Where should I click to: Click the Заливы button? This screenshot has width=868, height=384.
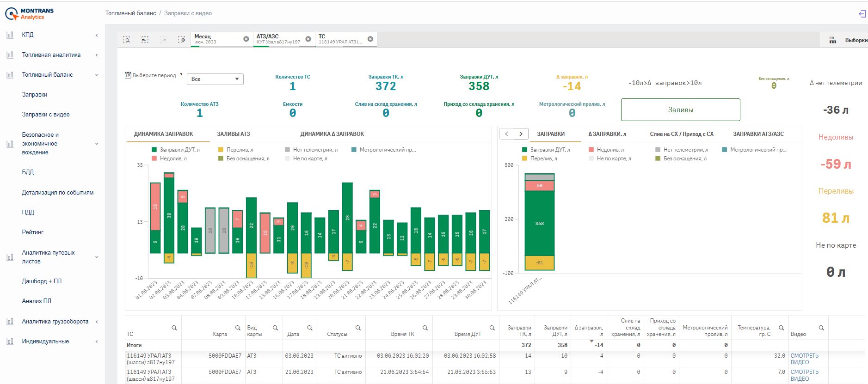(681, 110)
